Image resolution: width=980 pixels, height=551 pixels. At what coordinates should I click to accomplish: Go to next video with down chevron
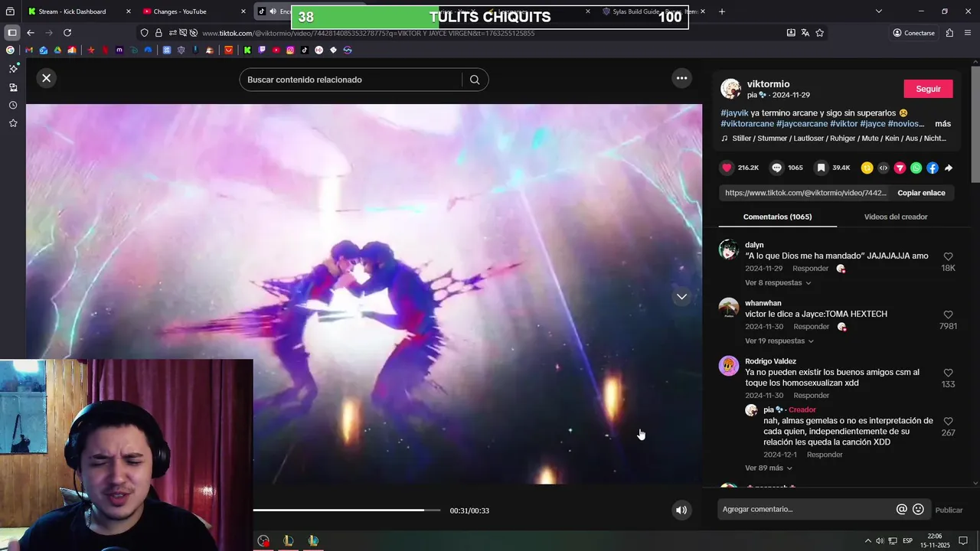click(681, 296)
